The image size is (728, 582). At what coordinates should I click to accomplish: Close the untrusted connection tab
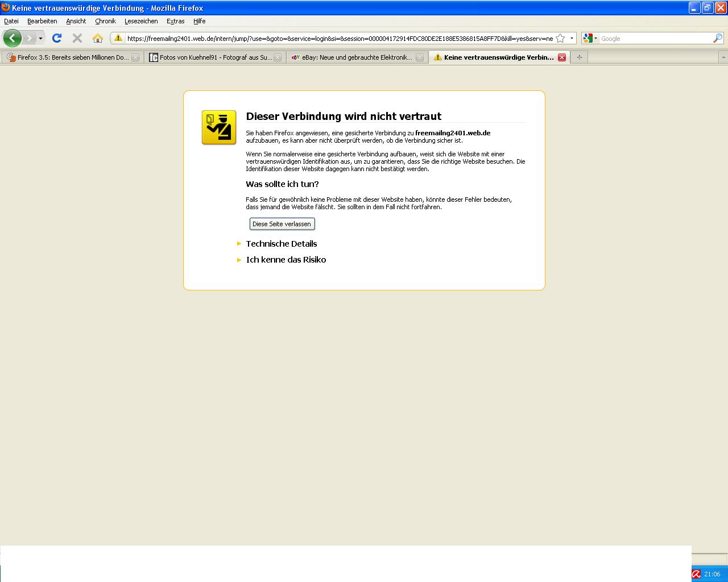[562, 57]
